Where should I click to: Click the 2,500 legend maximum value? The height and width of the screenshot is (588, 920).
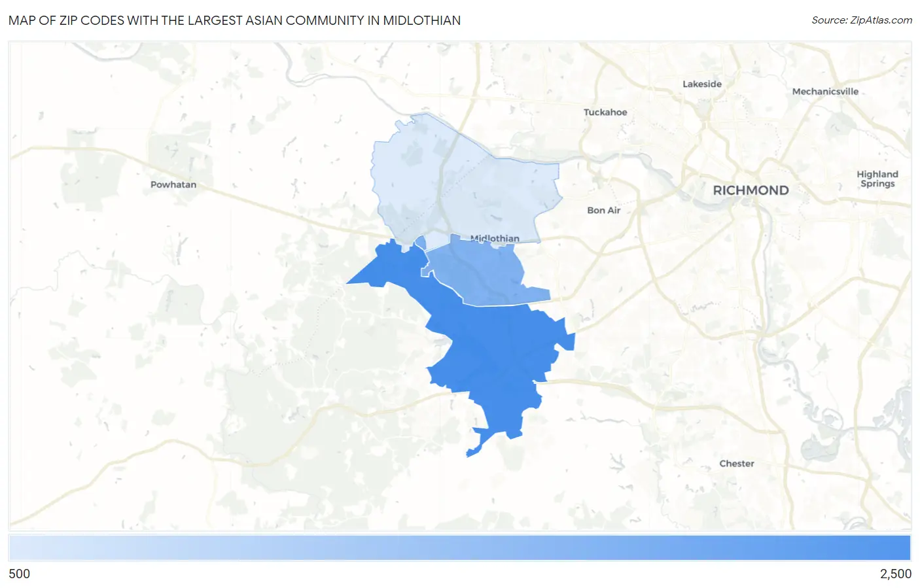896,574
